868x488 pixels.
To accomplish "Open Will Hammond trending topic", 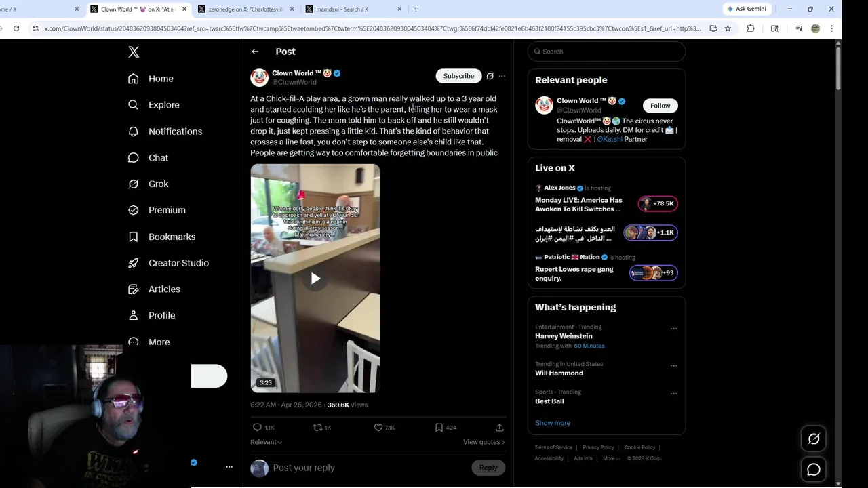I will click(x=559, y=373).
